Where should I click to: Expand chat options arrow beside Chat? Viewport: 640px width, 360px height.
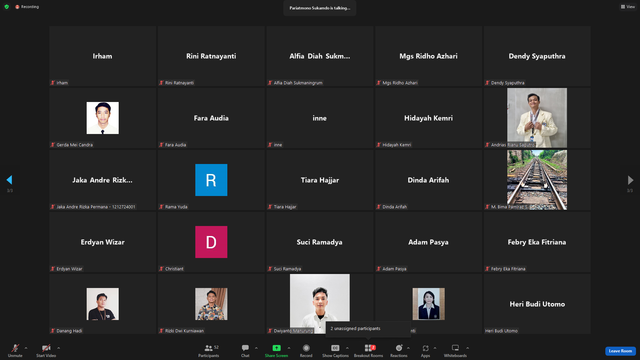256,348
